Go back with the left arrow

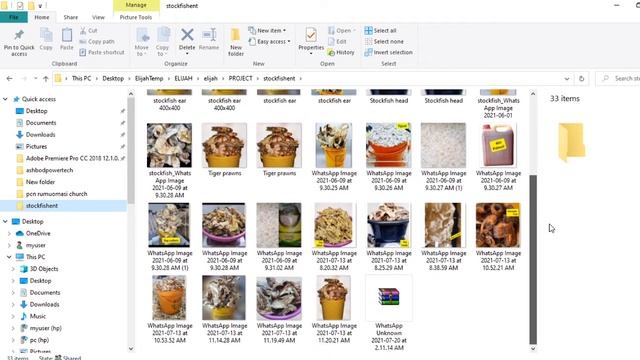click(9, 78)
